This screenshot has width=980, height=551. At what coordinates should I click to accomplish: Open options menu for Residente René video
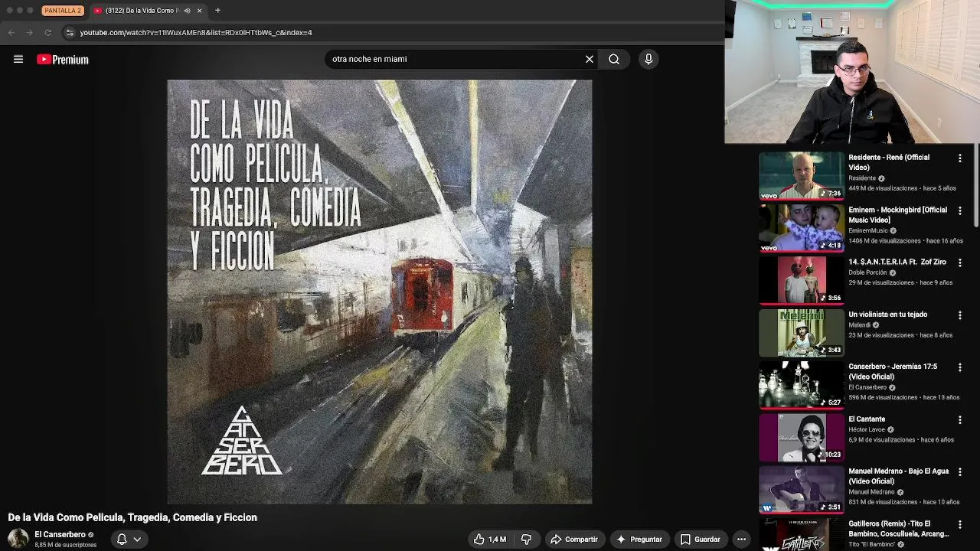click(x=959, y=158)
